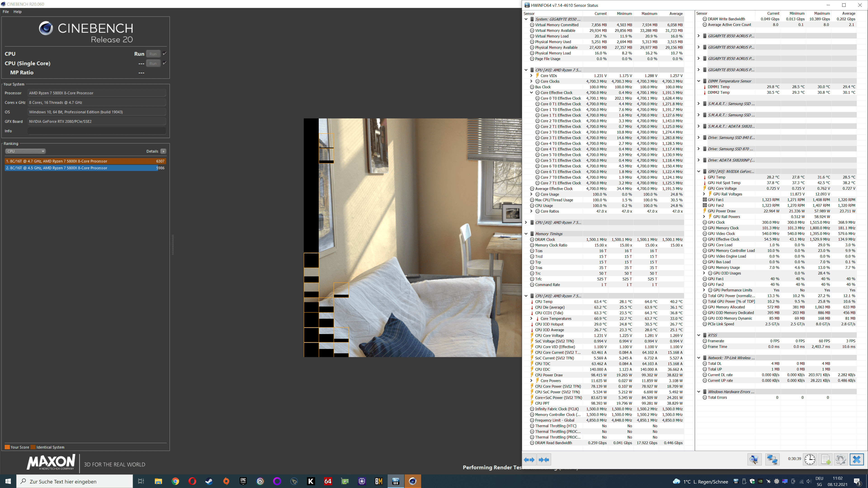Open Ubisoft Connect from the taskbar
Screen dimensions: 868x488
tap(260, 481)
